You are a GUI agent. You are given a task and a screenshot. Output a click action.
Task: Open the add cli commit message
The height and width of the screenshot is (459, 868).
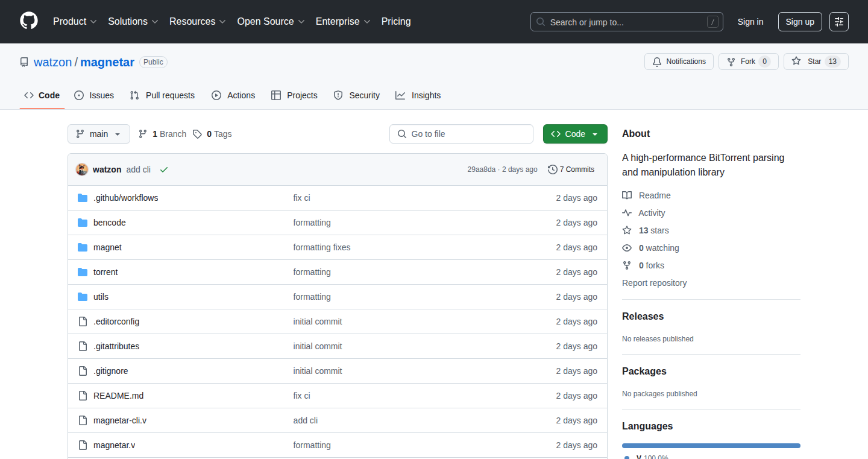click(x=138, y=169)
